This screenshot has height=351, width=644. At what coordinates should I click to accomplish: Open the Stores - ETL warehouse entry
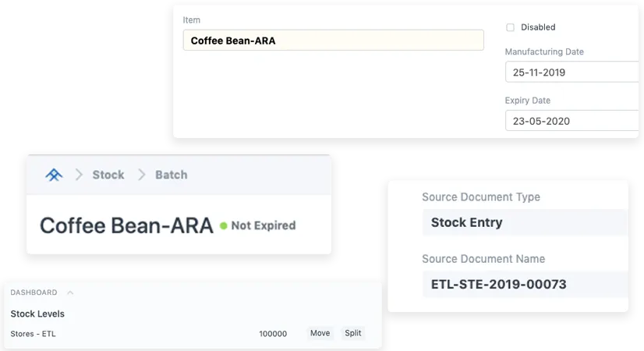pos(33,334)
